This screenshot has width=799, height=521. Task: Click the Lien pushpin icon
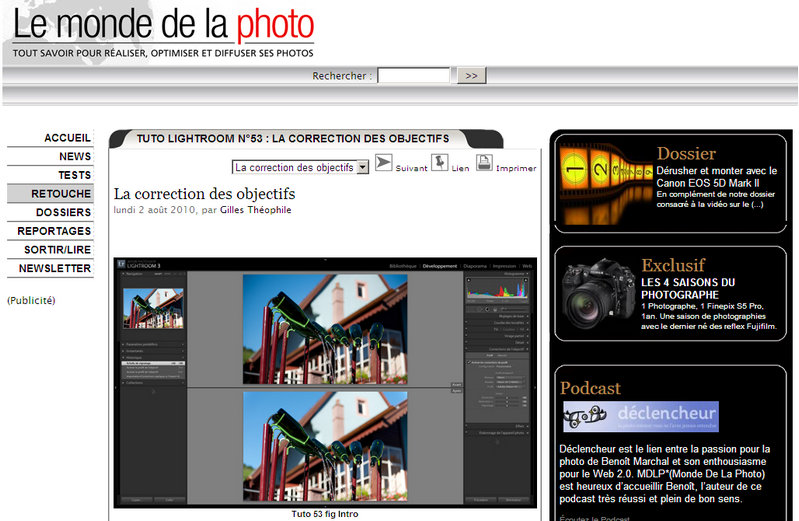coord(440,163)
